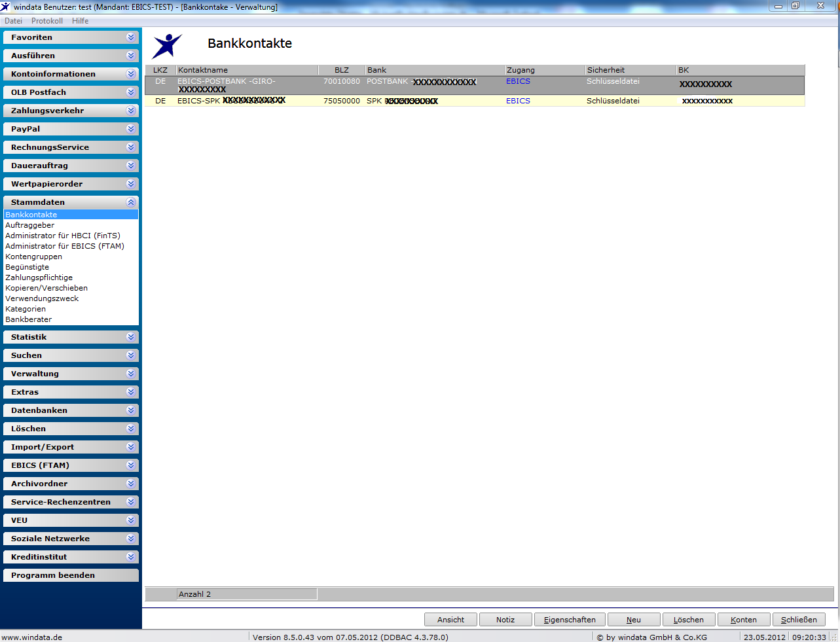Select Zahlungspflichtige entry
This screenshot has height=642, width=840.
(39, 277)
